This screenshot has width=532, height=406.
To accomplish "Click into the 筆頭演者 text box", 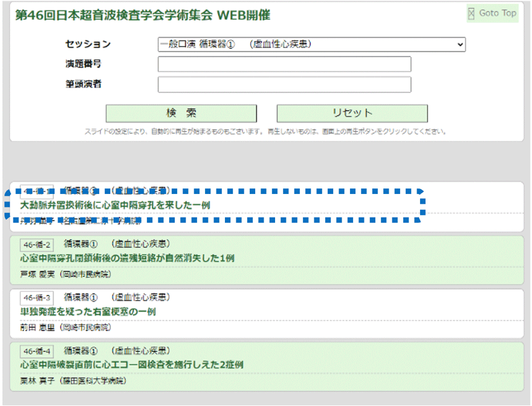I will 284,85.
